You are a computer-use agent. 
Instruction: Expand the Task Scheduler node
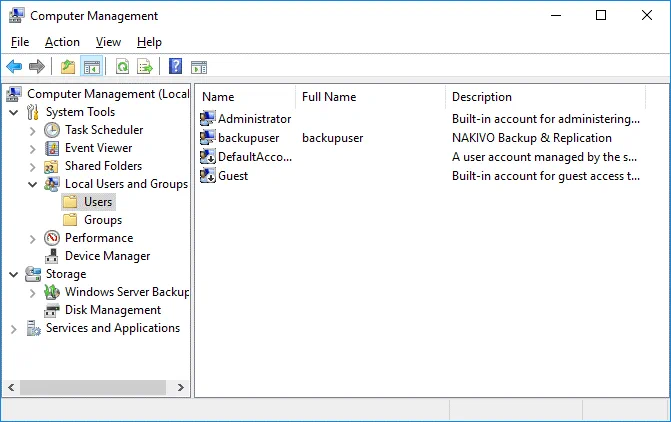(x=33, y=130)
